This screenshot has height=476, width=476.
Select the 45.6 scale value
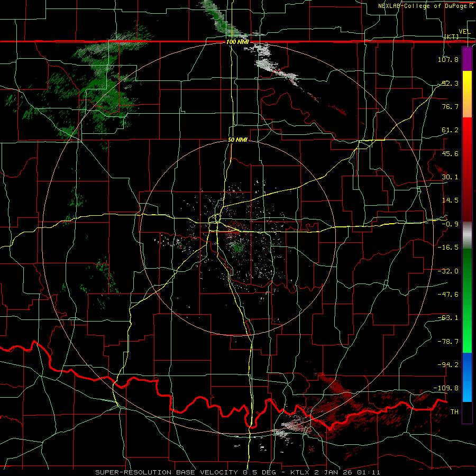[450, 153]
